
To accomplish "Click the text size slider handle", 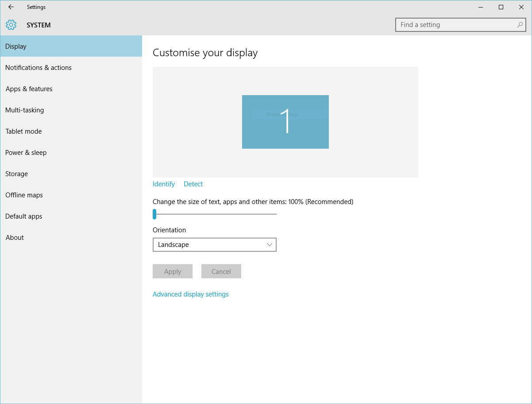I will pos(154,214).
